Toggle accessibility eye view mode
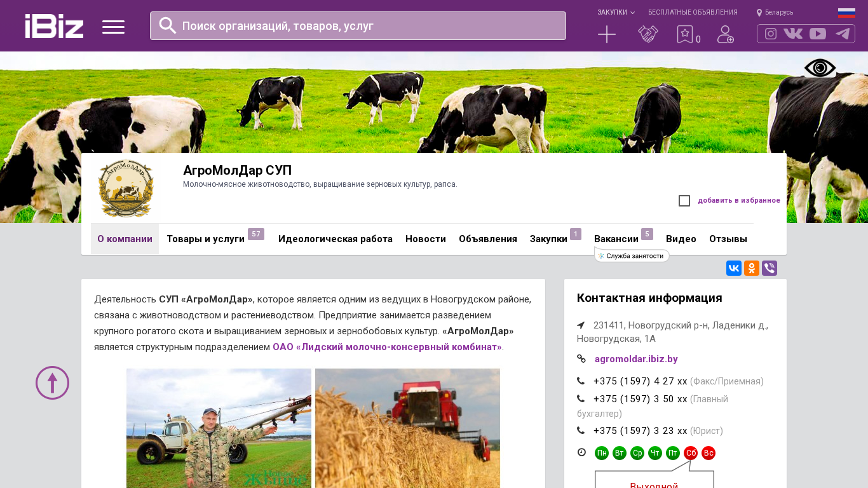 (820, 68)
